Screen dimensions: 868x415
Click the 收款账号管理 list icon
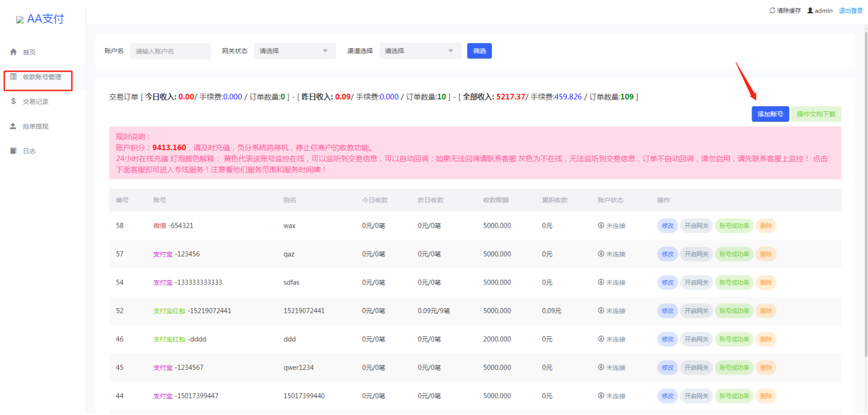pyautogui.click(x=13, y=77)
